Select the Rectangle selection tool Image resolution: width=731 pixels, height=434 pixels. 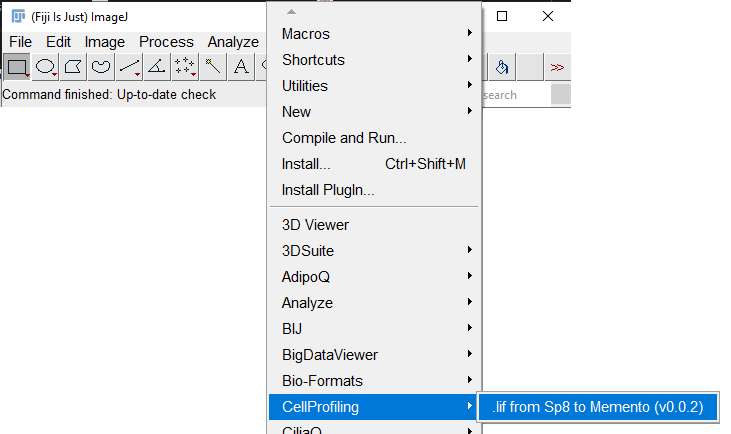tap(17, 67)
